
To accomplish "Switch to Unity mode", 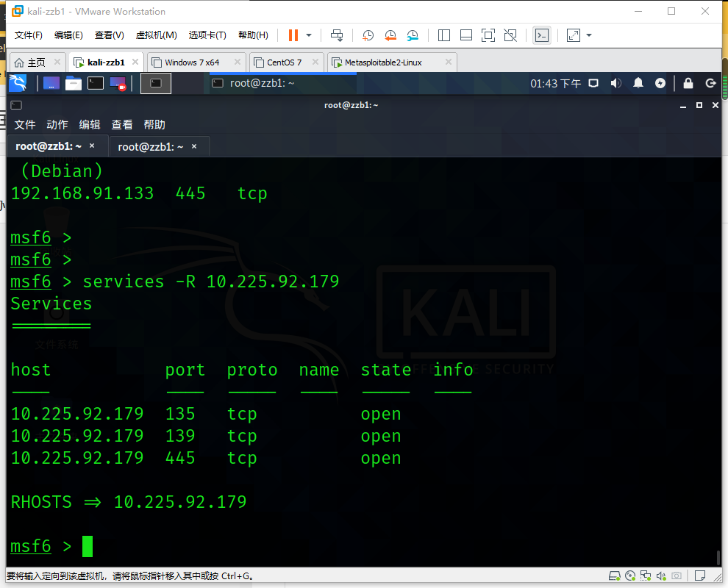I will (510, 35).
